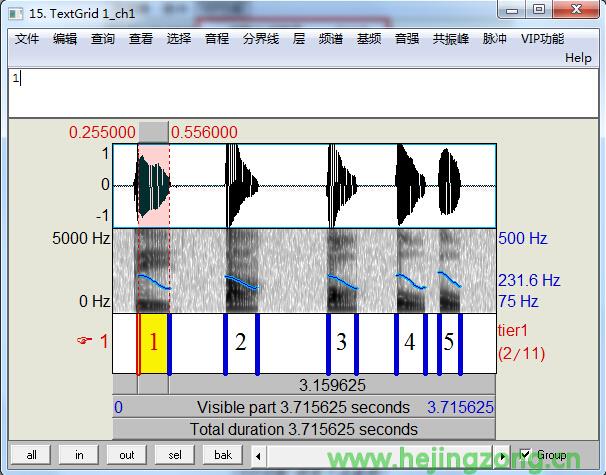This screenshot has height=475, width=606.
Task: Open the VIP功能 menu
Action: click(x=542, y=39)
